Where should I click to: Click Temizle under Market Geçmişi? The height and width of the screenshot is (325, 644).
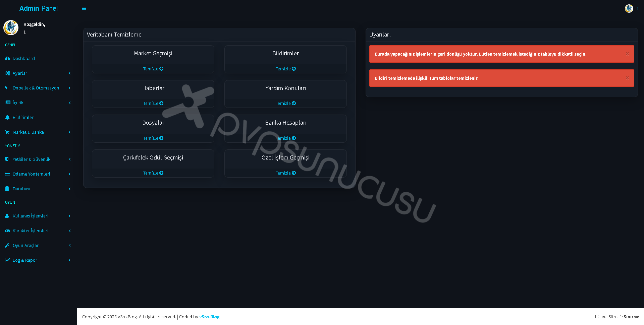pos(153,69)
